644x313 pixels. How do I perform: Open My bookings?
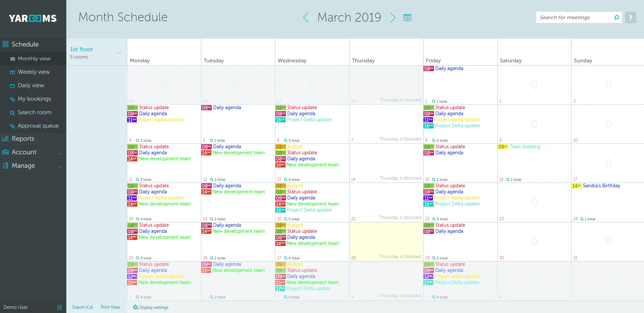pos(34,99)
